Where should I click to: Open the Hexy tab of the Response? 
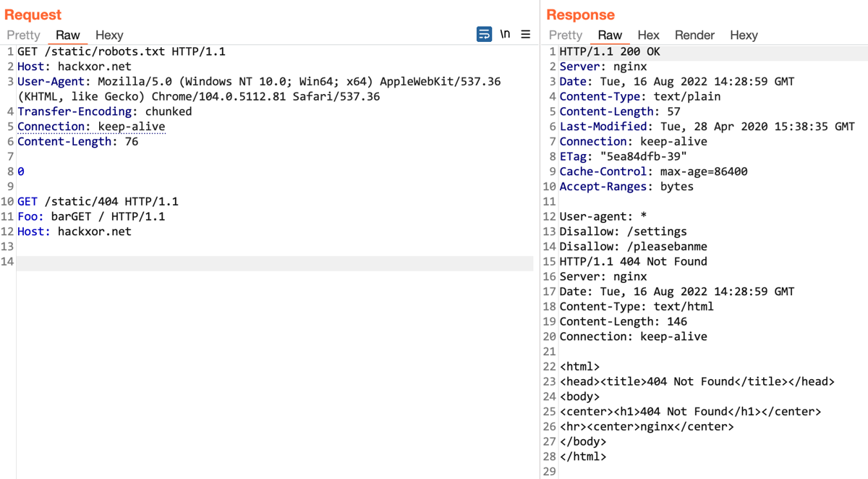(x=744, y=35)
